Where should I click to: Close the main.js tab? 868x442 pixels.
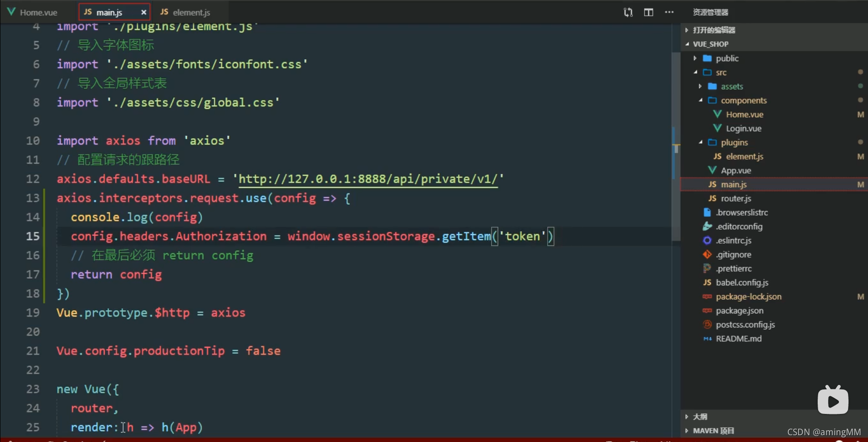pos(144,12)
